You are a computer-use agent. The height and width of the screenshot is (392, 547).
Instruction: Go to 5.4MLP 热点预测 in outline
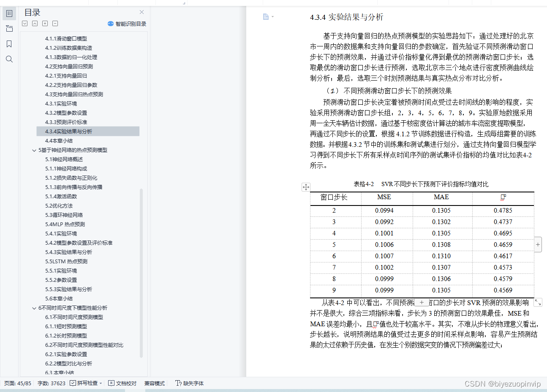pyautogui.click(x=65, y=224)
